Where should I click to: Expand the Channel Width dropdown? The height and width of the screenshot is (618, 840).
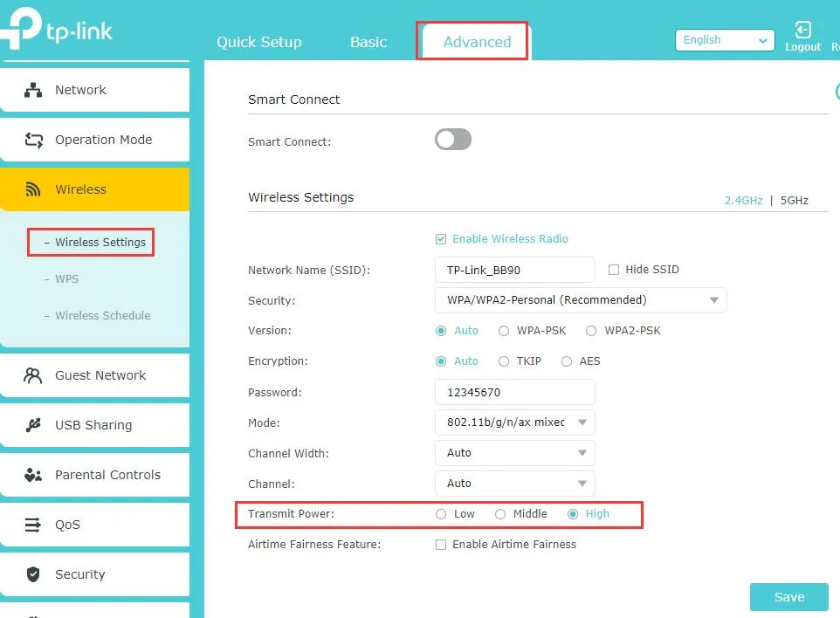(x=515, y=453)
